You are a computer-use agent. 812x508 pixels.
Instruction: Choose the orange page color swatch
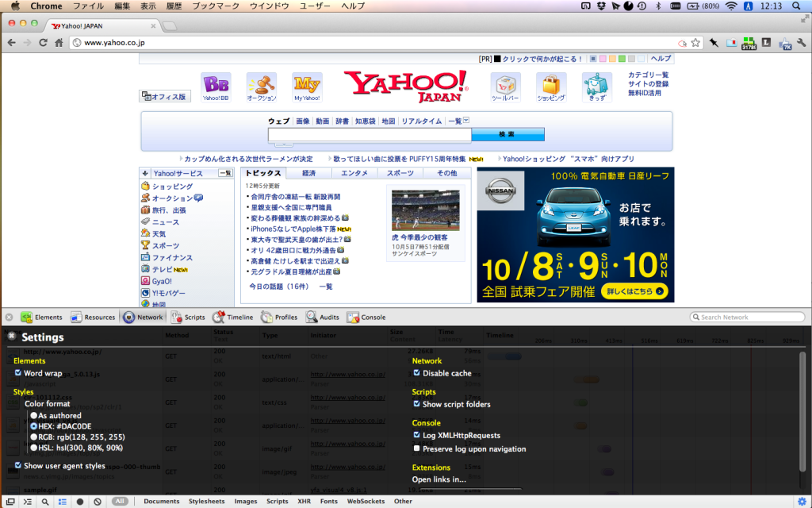(x=613, y=59)
